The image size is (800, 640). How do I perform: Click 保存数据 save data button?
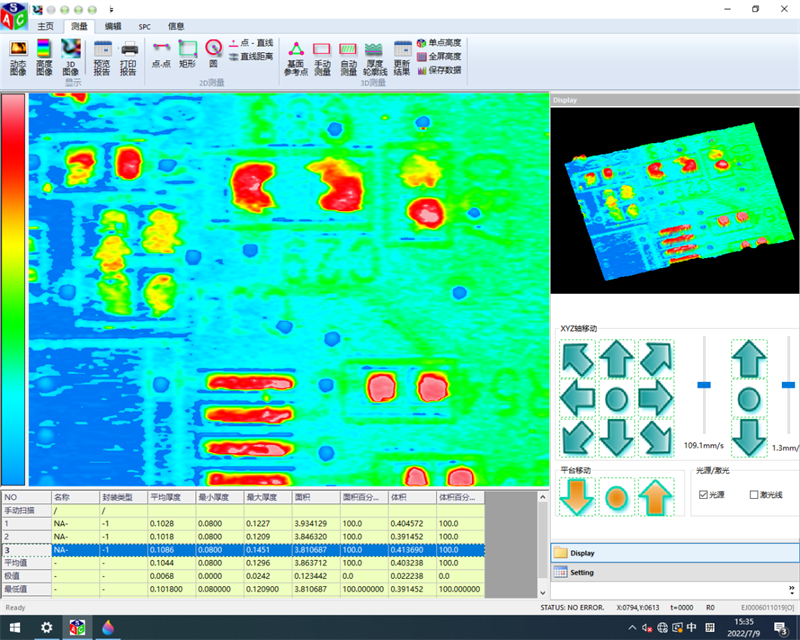(439, 70)
